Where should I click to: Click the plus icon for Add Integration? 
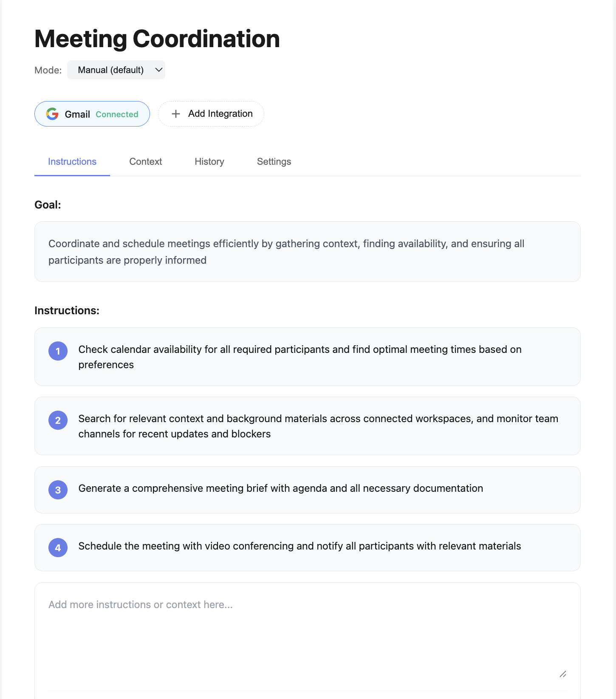pyautogui.click(x=176, y=114)
